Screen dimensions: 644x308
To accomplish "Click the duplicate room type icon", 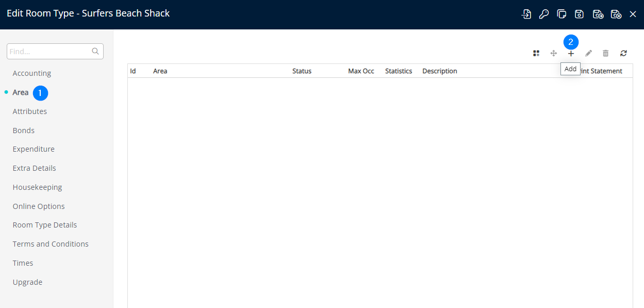I will tap(562, 14).
